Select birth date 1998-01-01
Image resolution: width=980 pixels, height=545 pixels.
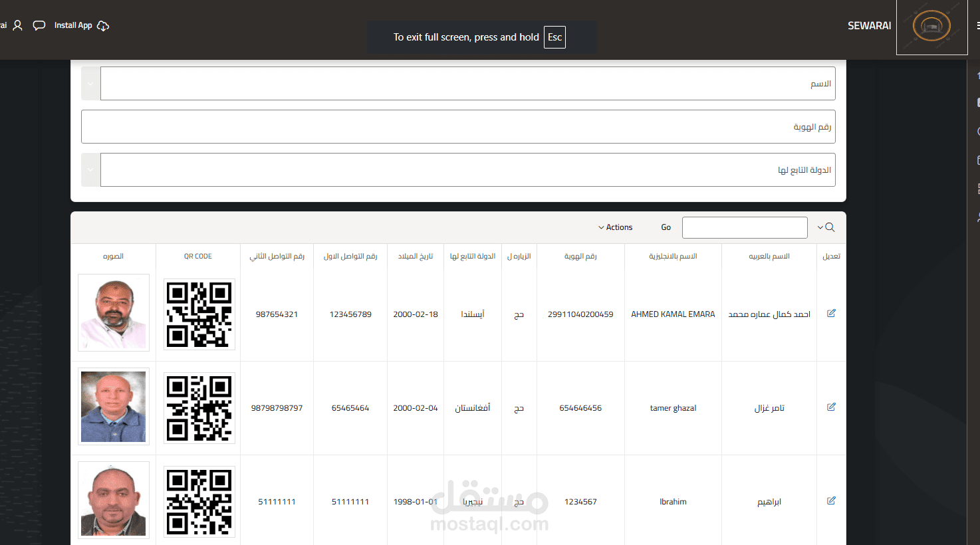click(416, 502)
